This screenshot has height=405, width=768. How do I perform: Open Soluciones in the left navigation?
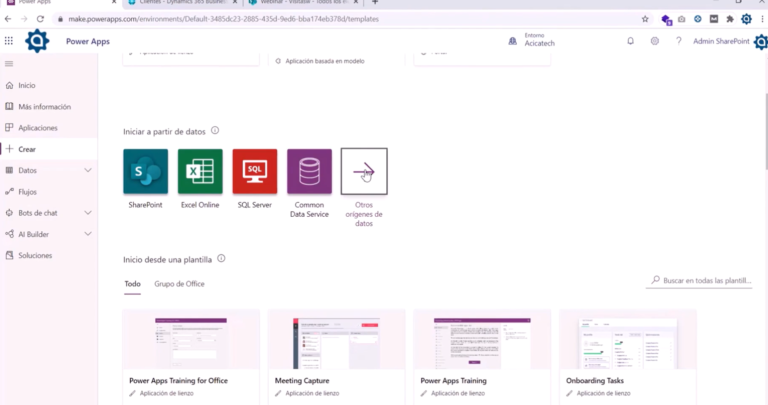35,255
